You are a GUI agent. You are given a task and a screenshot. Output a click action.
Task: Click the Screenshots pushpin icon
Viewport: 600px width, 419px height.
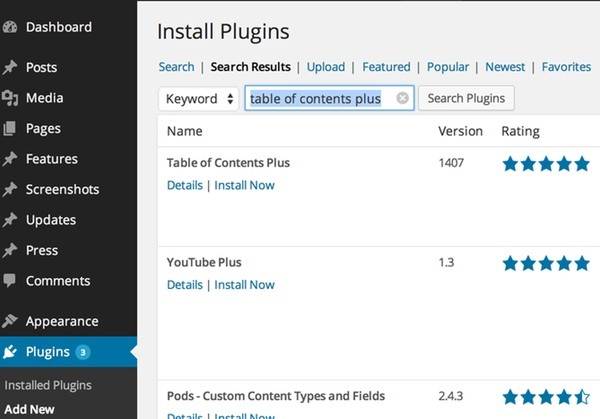point(10,189)
